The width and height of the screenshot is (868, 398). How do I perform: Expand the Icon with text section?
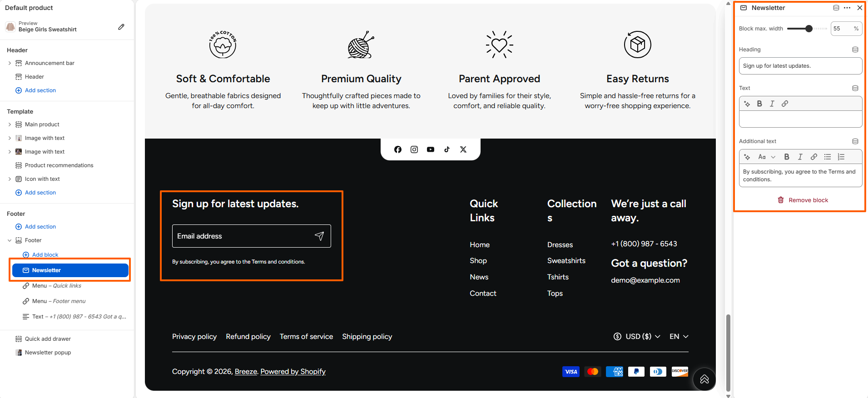(10, 179)
